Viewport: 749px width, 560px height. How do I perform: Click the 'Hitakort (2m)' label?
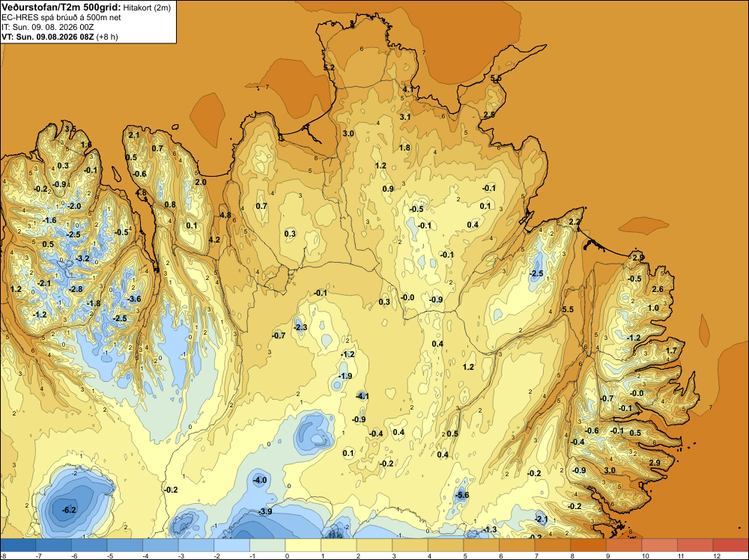coord(147,7)
